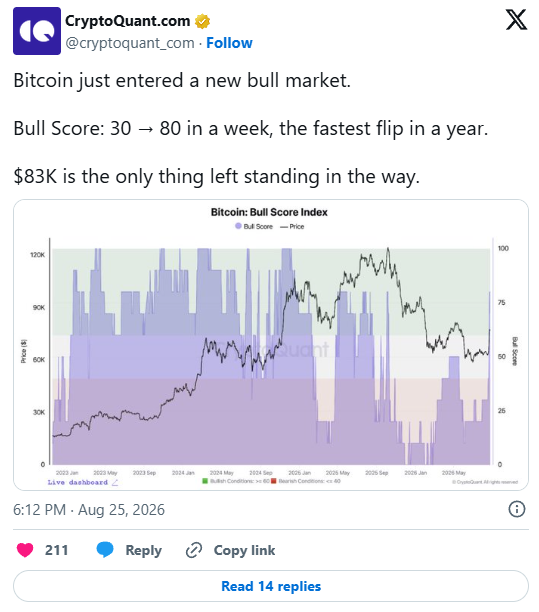Toggle the Bull Score legend entry

click(x=254, y=226)
